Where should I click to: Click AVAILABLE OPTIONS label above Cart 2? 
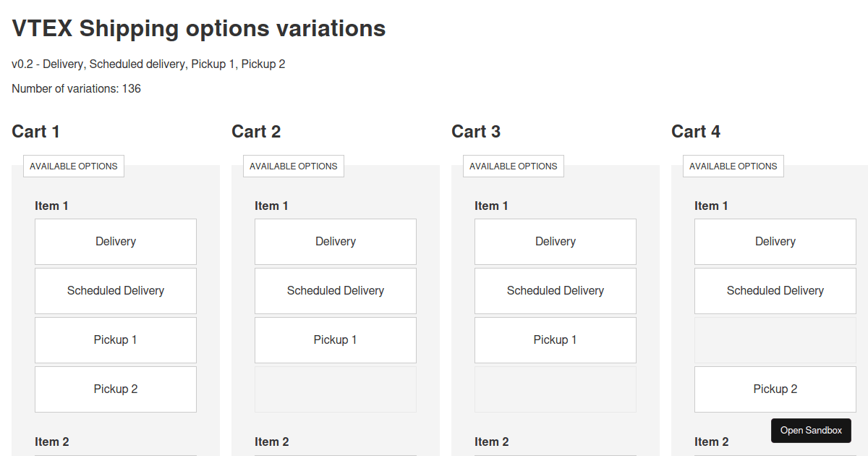[x=293, y=166]
